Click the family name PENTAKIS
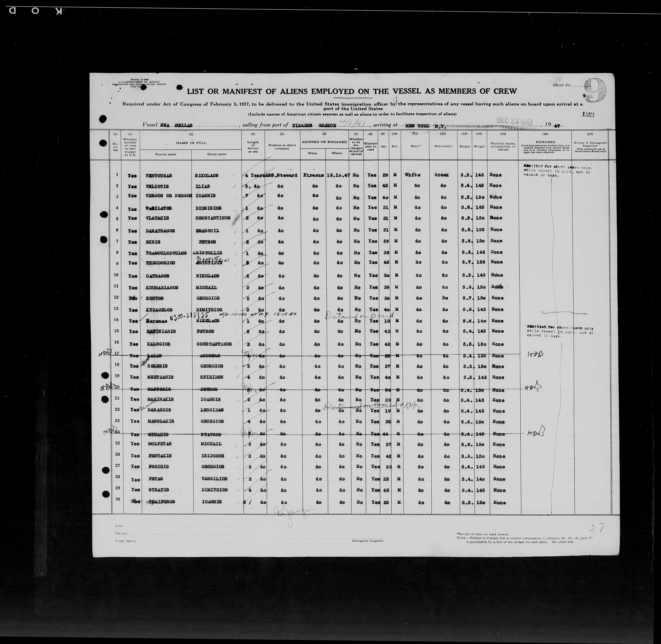 [x=160, y=456]
